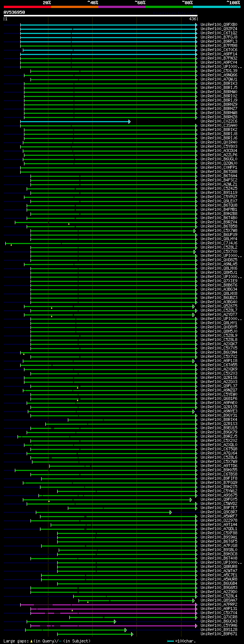Select the UniRef100_B6U3N4 label
Viewport: 244px width, 644px height.
click(x=219, y=353)
